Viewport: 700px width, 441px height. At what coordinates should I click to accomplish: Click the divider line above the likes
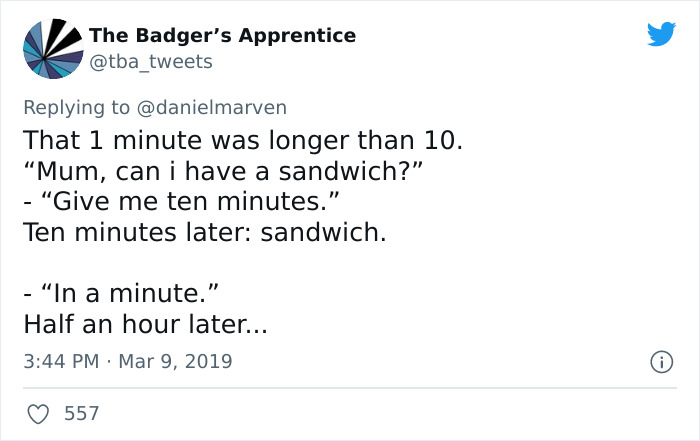(350, 388)
